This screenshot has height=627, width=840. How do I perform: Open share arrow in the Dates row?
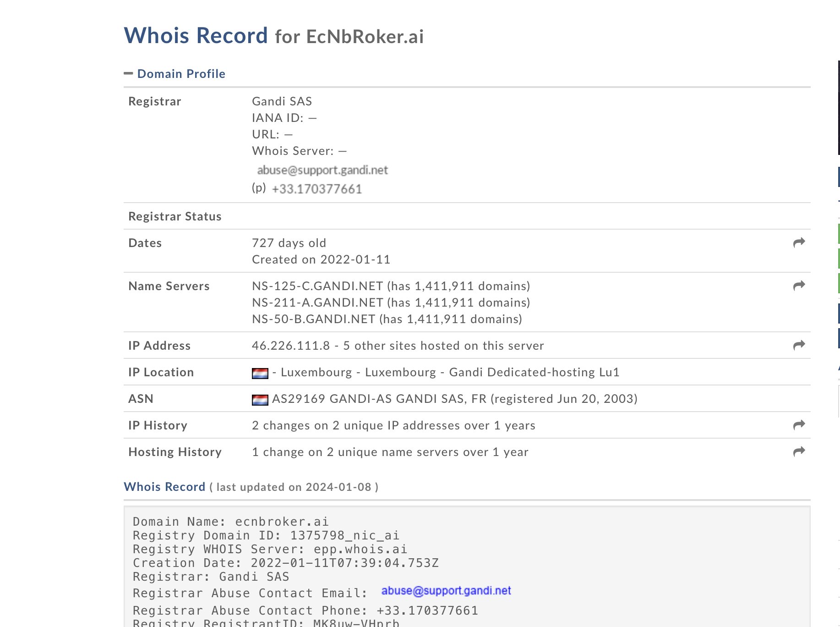click(x=799, y=242)
